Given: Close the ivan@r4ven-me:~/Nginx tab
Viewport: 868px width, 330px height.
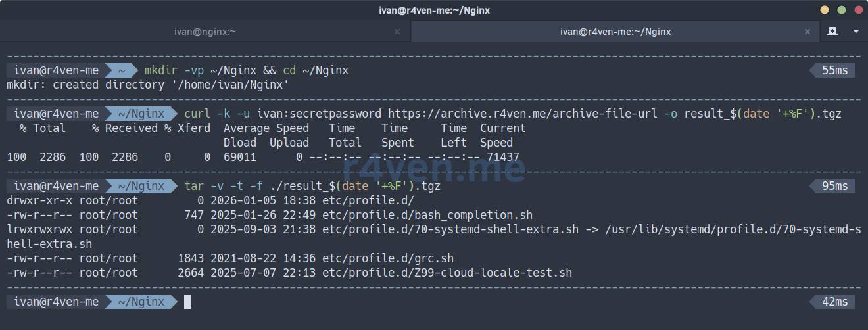Looking at the screenshot, I should coord(808,31).
